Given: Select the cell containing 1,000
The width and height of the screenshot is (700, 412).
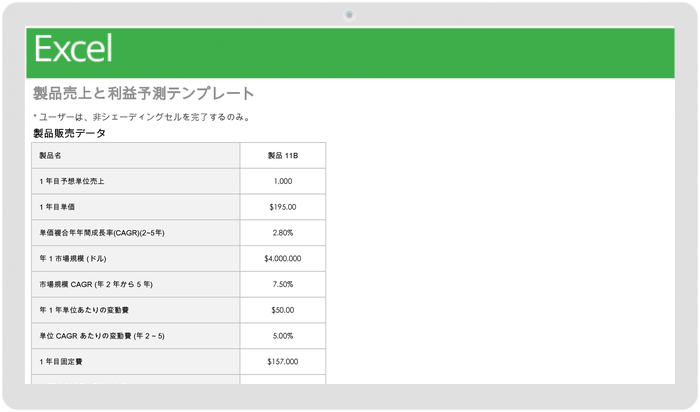Looking at the screenshot, I should pyautogui.click(x=283, y=181).
